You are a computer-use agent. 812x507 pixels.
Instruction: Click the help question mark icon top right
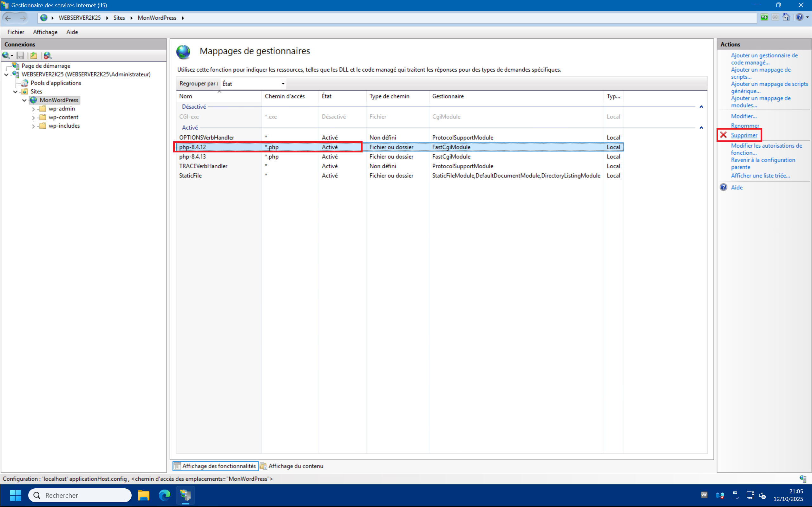tap(800, 17)
